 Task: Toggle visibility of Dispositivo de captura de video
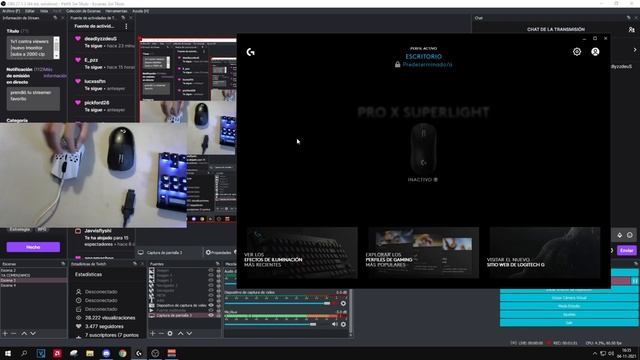click(x=211, y=305)
